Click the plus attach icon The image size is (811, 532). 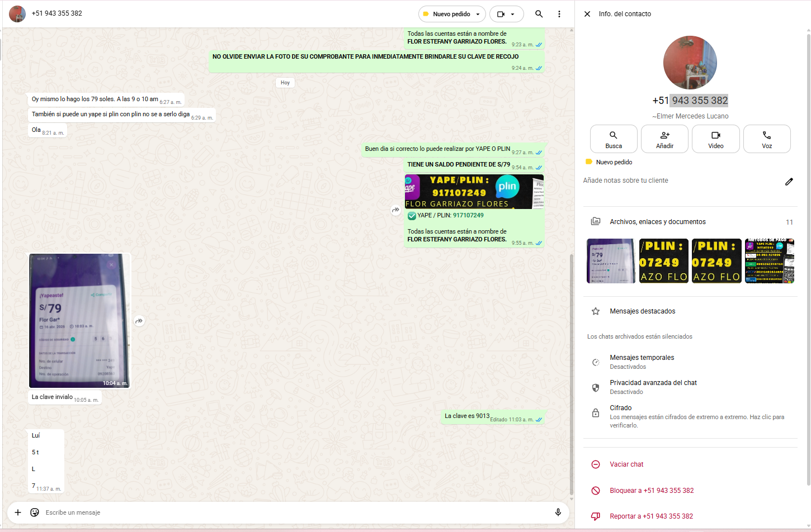pyautogui.click(x=18, y=512)
